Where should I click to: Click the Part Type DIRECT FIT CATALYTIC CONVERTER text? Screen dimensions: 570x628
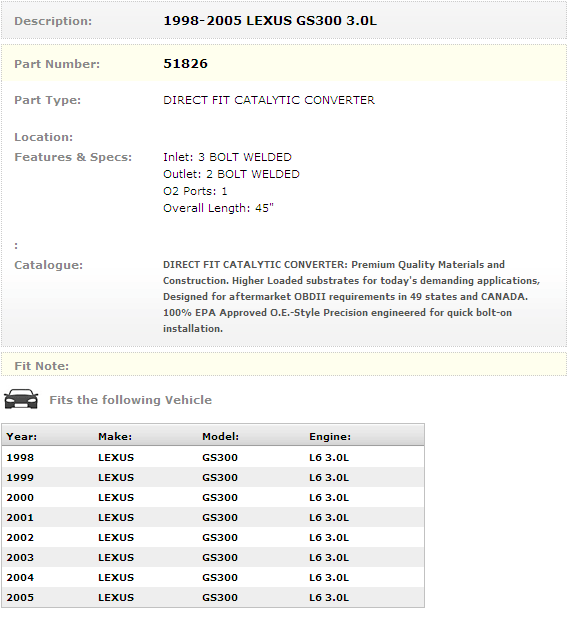[269, 100]
